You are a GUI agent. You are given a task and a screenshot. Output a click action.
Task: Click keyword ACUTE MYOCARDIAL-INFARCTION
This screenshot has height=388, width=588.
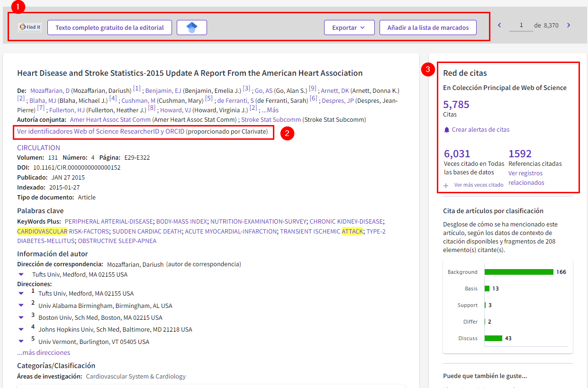pyautogui.click(x=231, y=231)
